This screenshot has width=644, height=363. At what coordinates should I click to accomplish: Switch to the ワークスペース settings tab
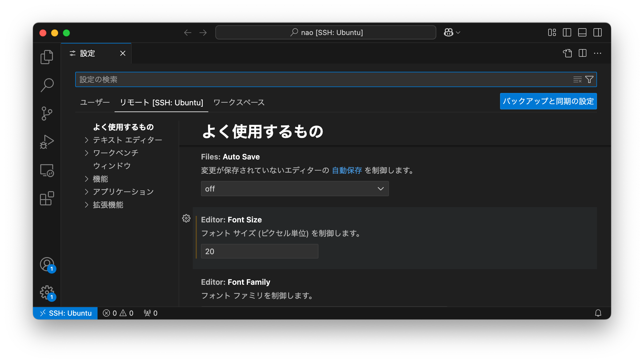(x=239, y=102)
